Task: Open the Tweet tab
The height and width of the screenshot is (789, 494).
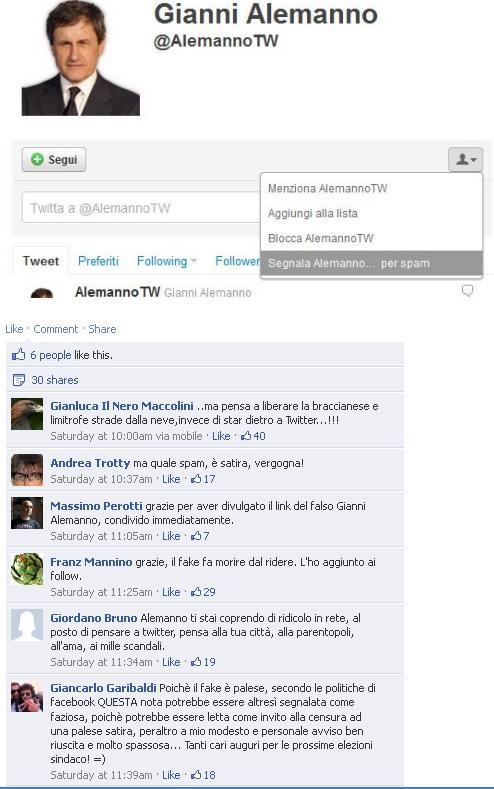Action: [x=41, y=261]
